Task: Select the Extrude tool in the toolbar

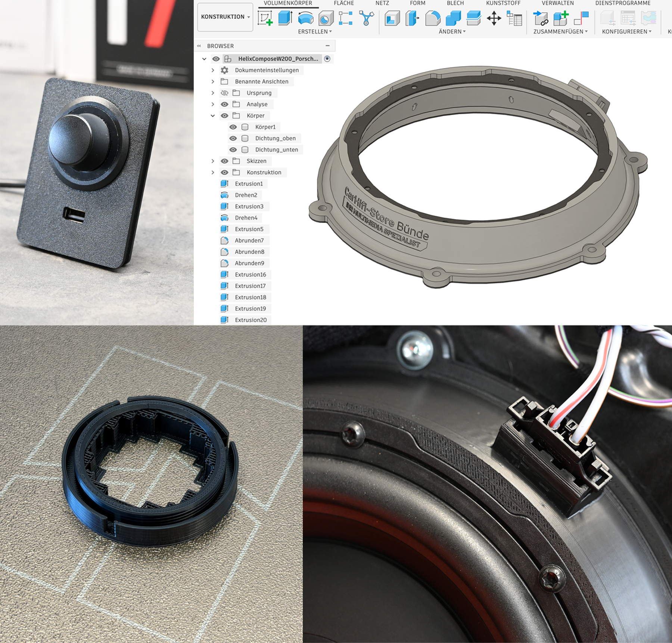Action: (285, 18)
